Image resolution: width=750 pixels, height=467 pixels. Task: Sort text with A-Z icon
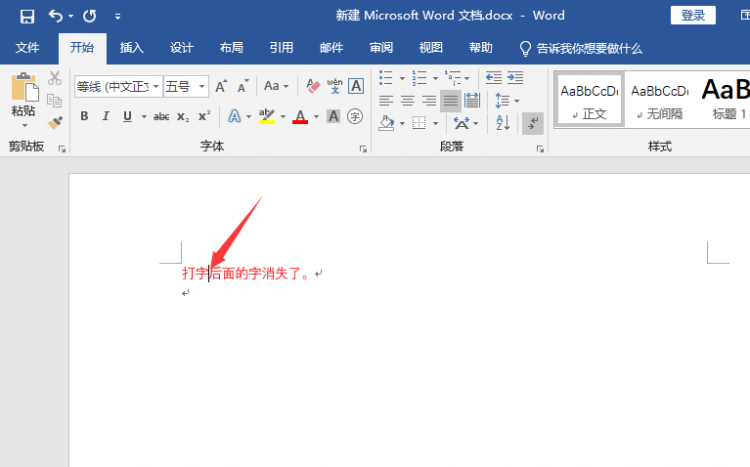(503, 123)
